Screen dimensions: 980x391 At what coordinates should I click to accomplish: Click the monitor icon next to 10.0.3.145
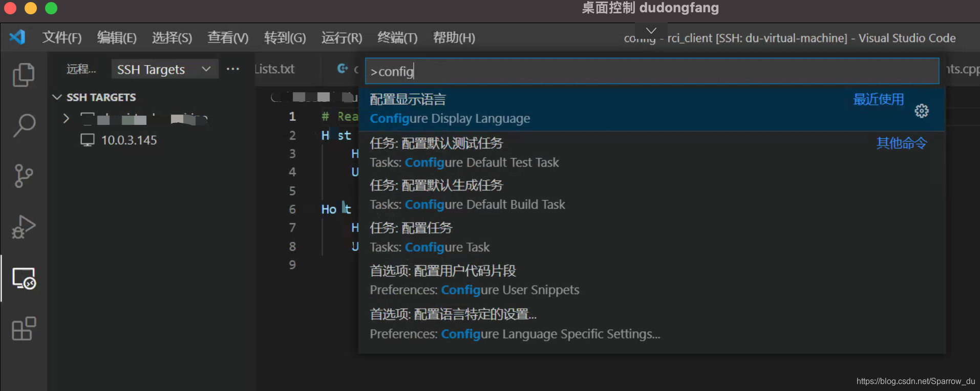click(x=88, y=140)
